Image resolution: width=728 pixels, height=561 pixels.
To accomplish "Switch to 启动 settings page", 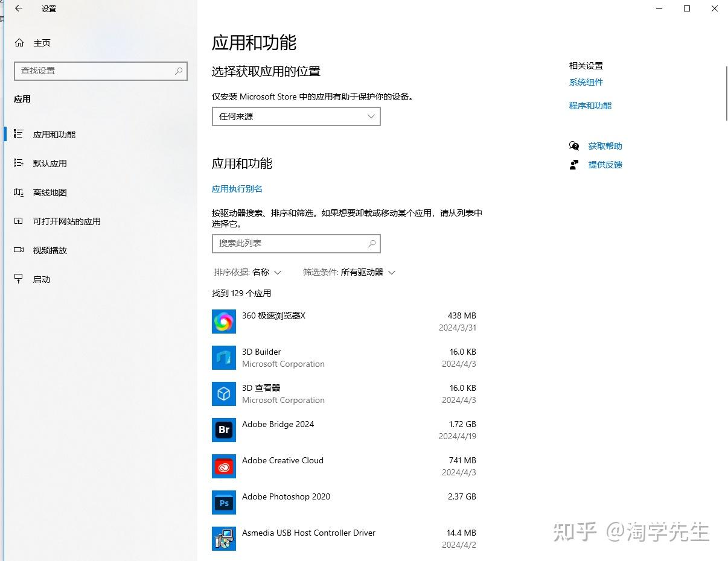I will (x=41, y=279).
